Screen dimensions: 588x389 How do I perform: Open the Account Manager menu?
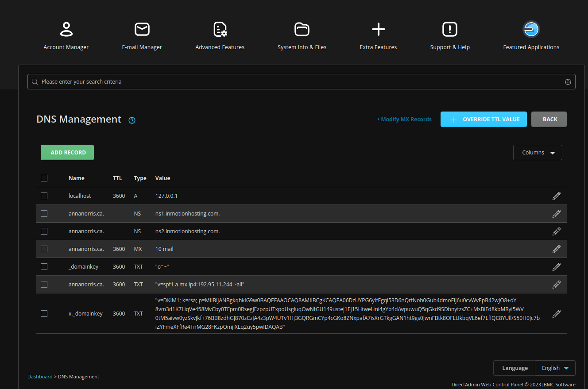click(x=66, y=36)
